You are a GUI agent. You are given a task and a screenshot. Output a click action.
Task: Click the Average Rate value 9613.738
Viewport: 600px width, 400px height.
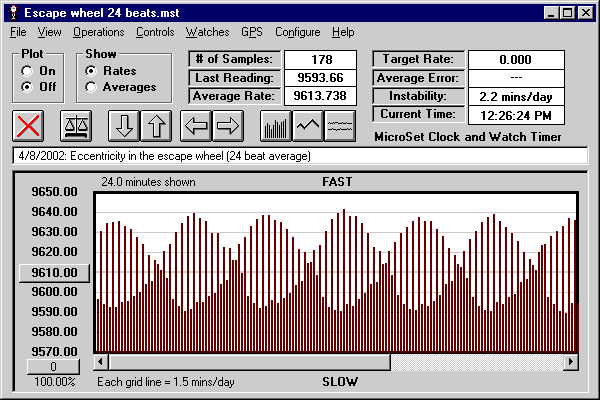coord(321,96)
